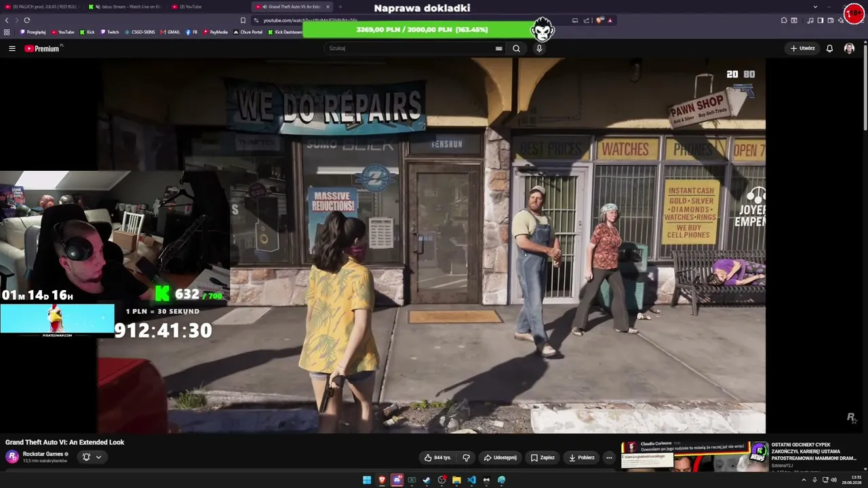Open the browser wallet icon
Image resolution: width=868 pixels, height=488 pixels.
(830, 20)
